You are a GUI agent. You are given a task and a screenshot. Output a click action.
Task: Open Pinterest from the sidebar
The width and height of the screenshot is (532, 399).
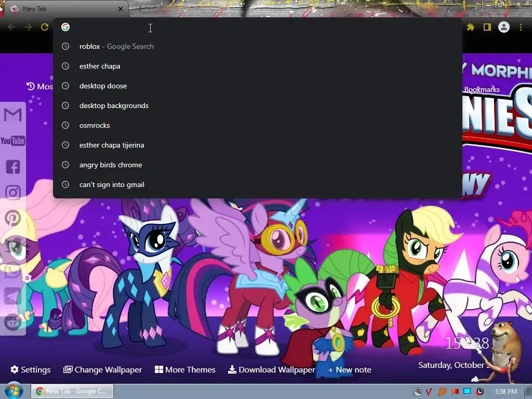13,218
